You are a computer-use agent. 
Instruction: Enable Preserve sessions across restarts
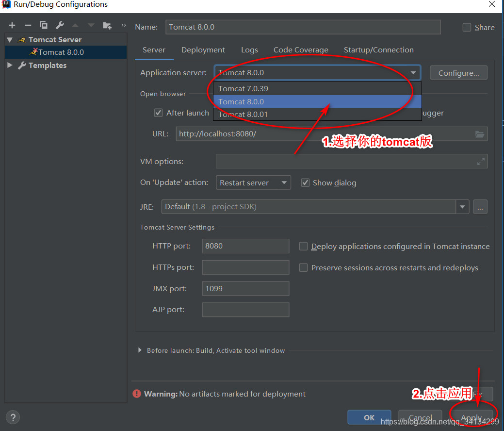(304, 267)
